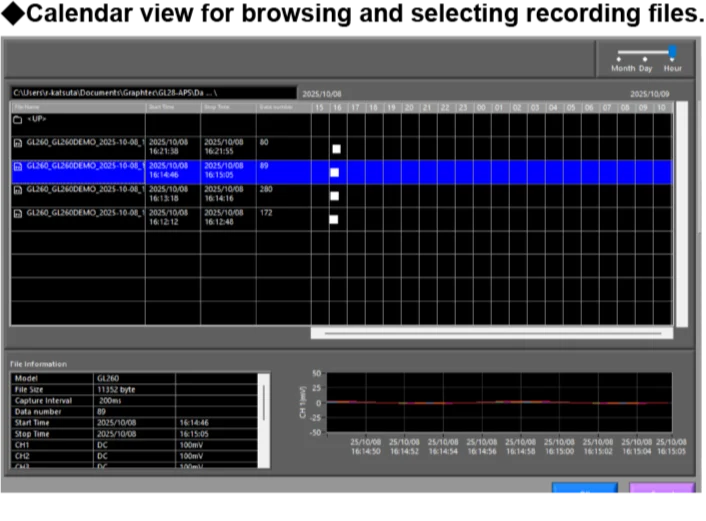This screenshot has height=521, width=706.
Task: Select timeline marker for 16:21:38 file
Action: pos(337,149)
